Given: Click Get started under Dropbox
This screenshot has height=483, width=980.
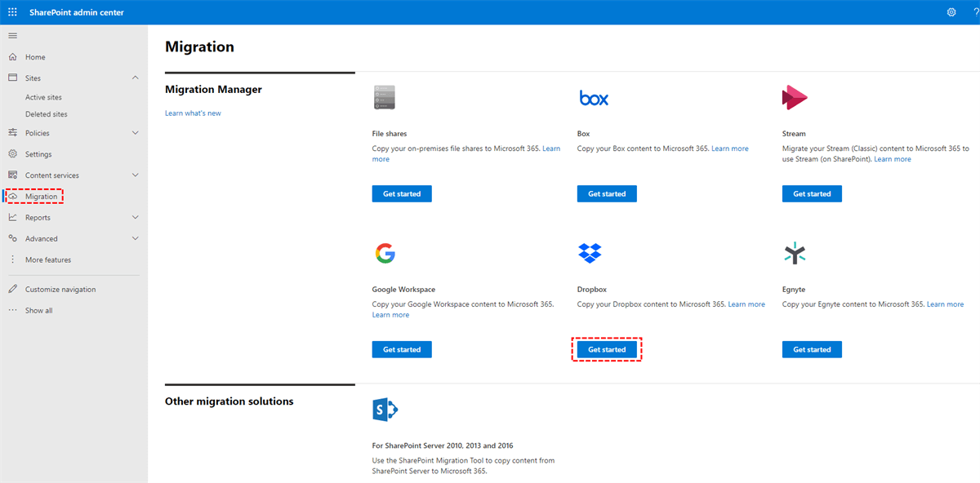Looking at the screenshot, I should 607,349.
